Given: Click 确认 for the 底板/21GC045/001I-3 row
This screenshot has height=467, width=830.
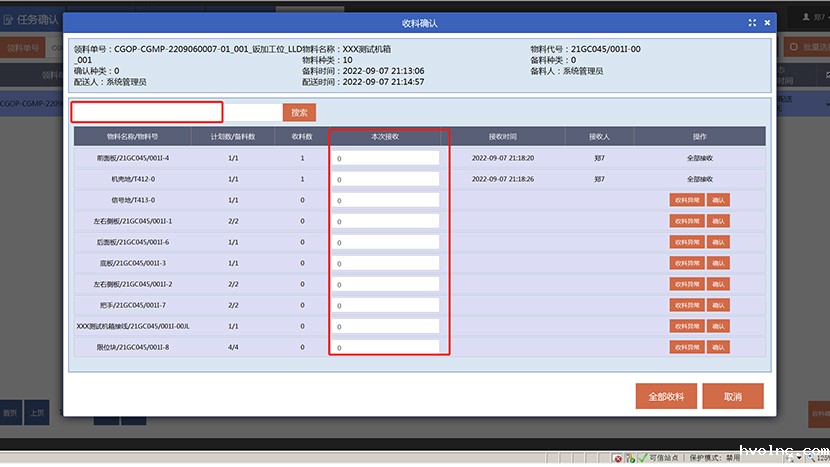Looking at the screenshot, I should pyautogui.click(x=718, y=263).
